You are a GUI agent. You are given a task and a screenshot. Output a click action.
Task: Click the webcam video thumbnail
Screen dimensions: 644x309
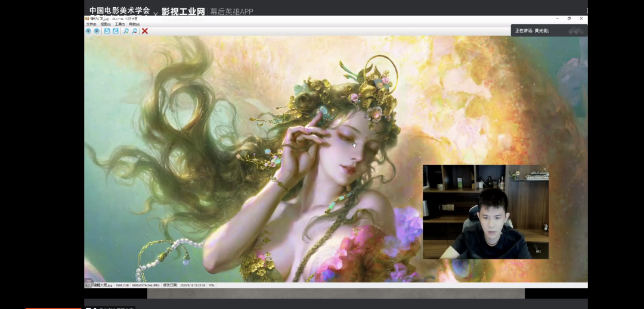click(485, 214)
